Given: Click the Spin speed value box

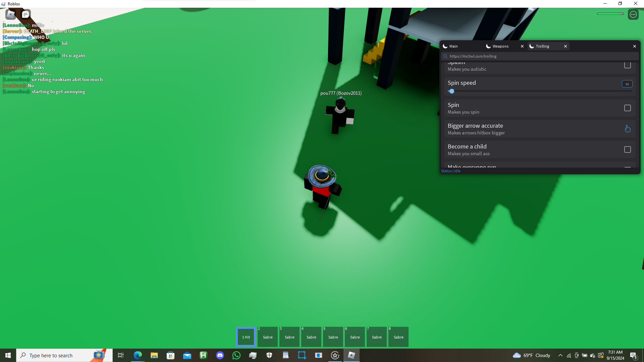Looking at the screenshot, I should coord(627,84).
